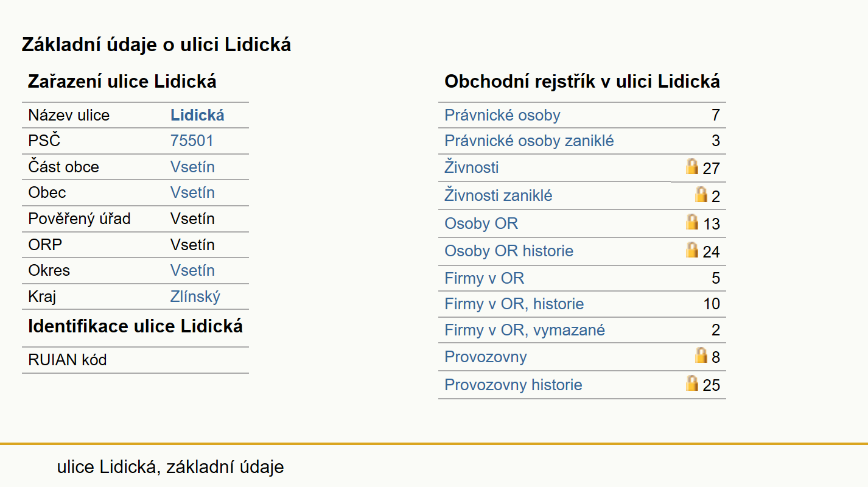
Task: Open Právnické osoby zaniklé list
Action: pyautogui.click(x=529, y=141)
